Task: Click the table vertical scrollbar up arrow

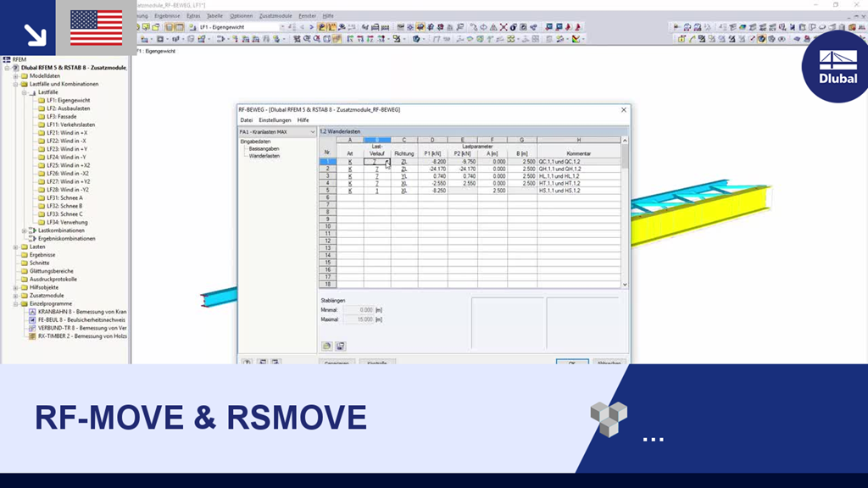Action: (625, 141)
